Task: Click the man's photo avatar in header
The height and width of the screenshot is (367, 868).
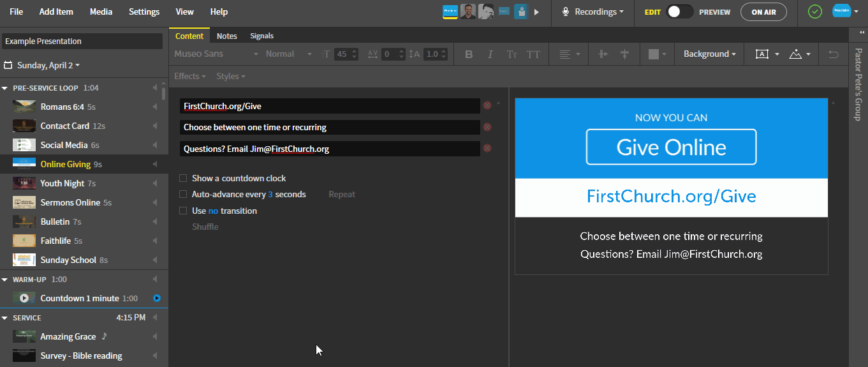Action: coord(467,11)
